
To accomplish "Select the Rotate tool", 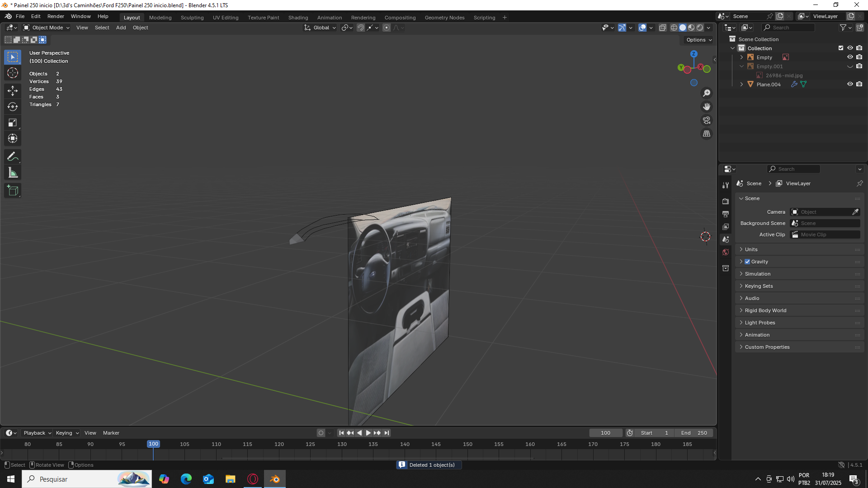I will (13, 107).
